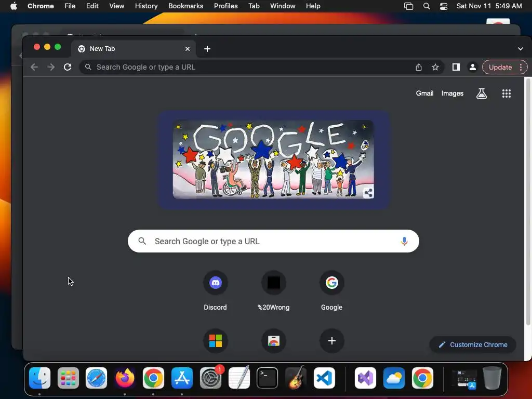Open the Gmail link
The height and width of the screenshot is (399, 532).
425,94
